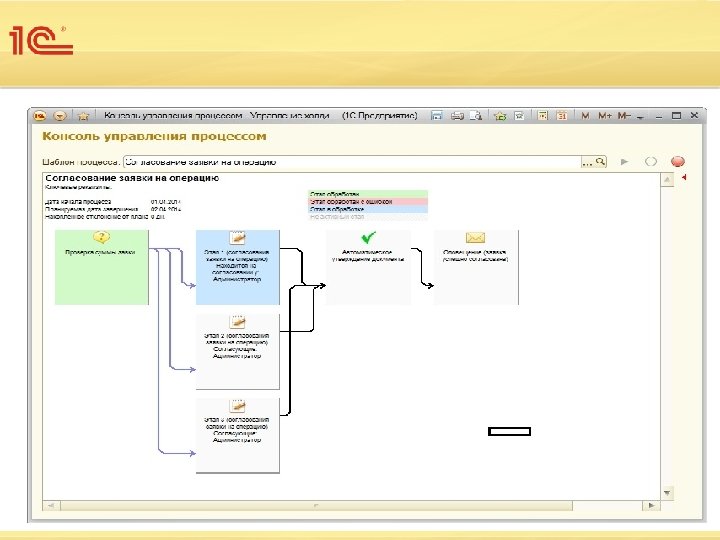Minimize the 1C Enterprise window
The image size is (720, 540).
(659, 117)
